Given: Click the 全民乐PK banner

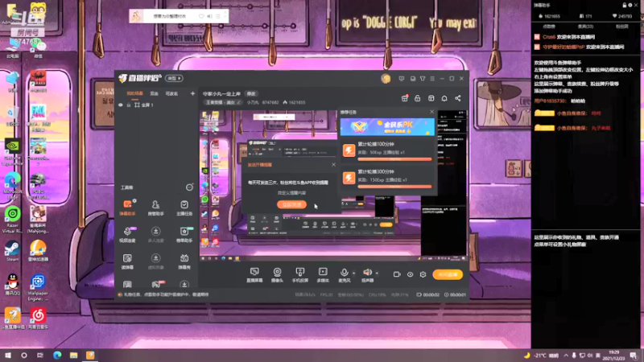Looking at the screenshot, I should [387, 127].
